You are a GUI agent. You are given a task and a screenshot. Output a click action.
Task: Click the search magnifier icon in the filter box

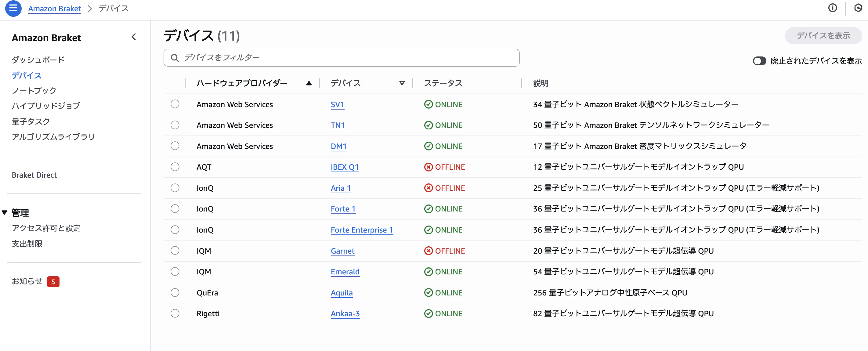coord(175,58)
